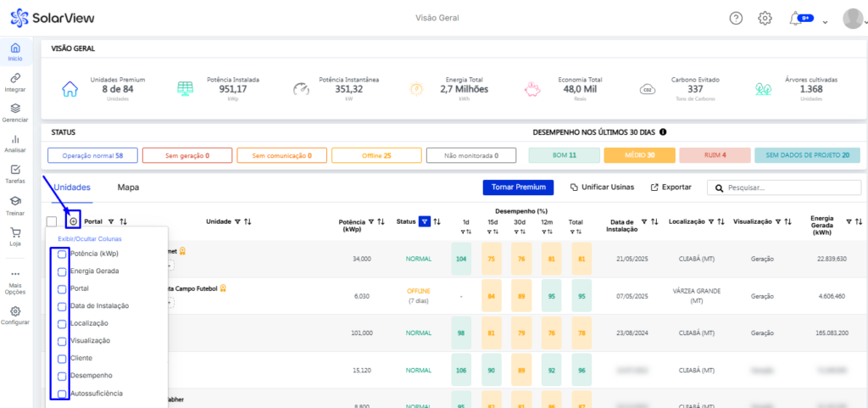Enable the Localização column checkbox

click(62, 323)
